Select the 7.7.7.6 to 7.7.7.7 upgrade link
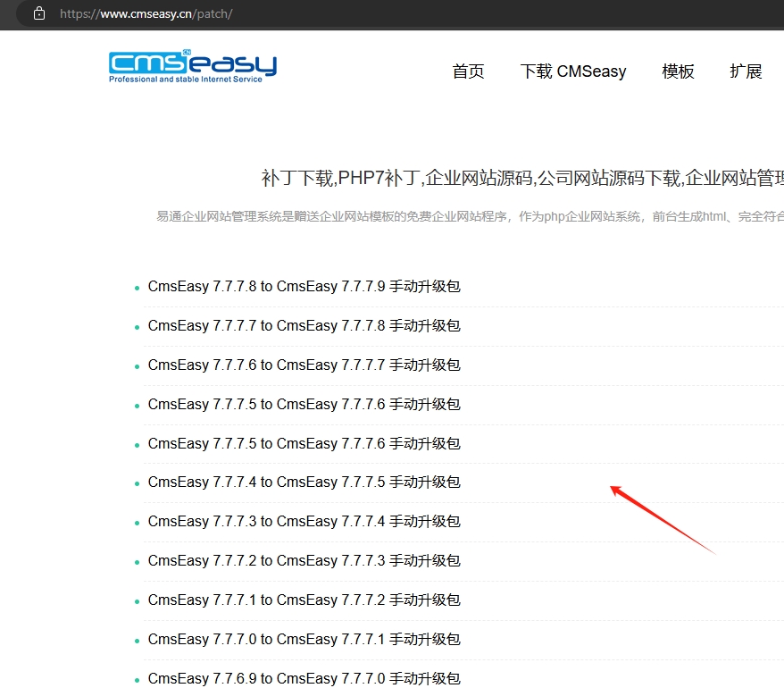This screenshot has height=688, width=784. [304, 365]
